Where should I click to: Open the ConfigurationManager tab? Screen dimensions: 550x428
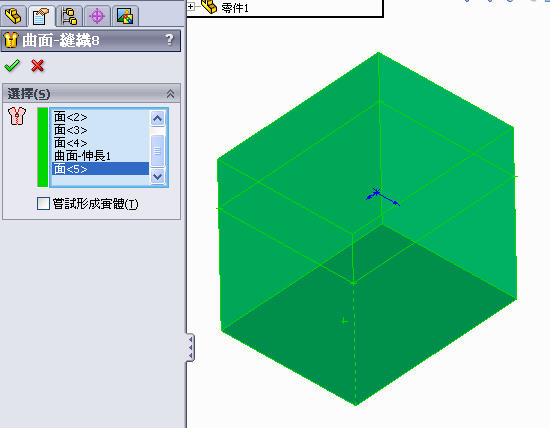point(69,16)
